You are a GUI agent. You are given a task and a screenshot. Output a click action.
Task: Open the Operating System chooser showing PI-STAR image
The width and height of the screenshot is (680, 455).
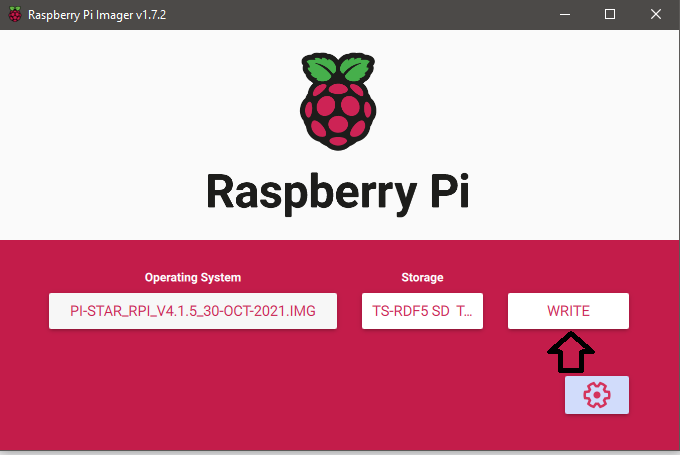click(193, 311)
